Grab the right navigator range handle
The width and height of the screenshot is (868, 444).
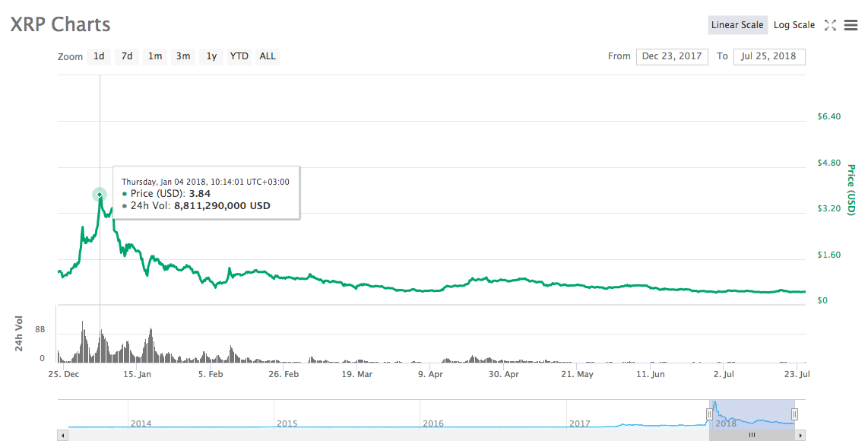[795, 413]
